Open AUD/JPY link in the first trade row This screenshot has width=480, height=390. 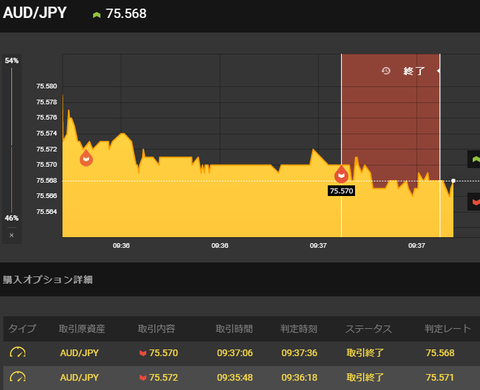click(79, 353)
